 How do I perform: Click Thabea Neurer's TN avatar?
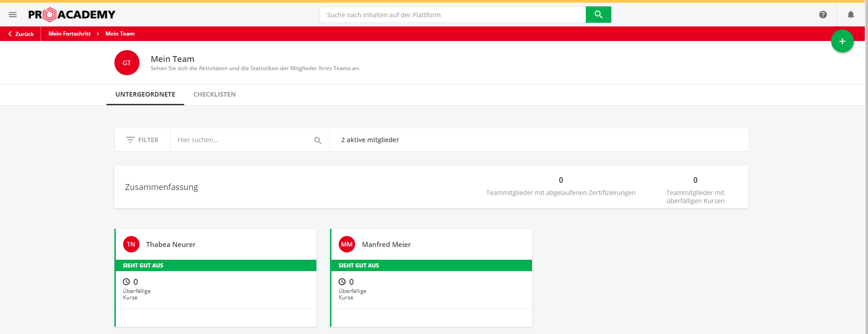point(131,244)
